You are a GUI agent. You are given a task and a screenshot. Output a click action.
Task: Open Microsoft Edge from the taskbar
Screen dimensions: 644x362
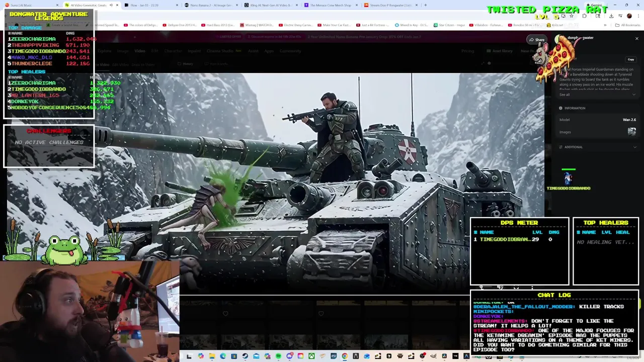click(223, 356)
